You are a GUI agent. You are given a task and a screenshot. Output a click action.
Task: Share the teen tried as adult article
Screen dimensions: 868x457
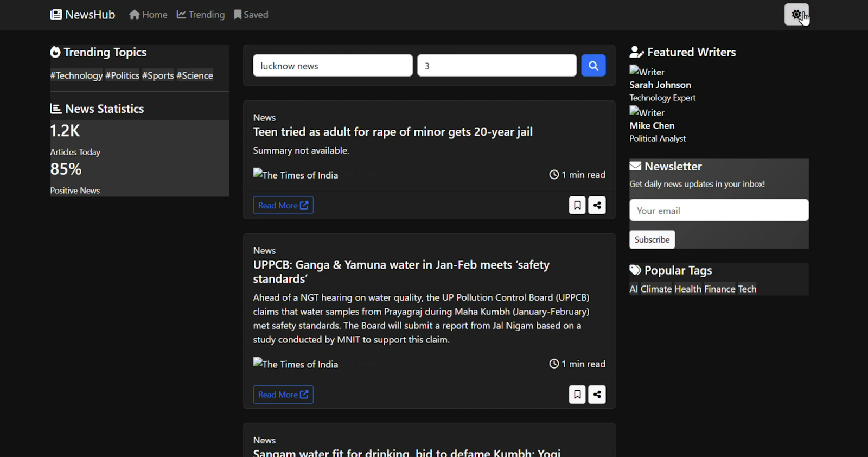tap(597, 205)
